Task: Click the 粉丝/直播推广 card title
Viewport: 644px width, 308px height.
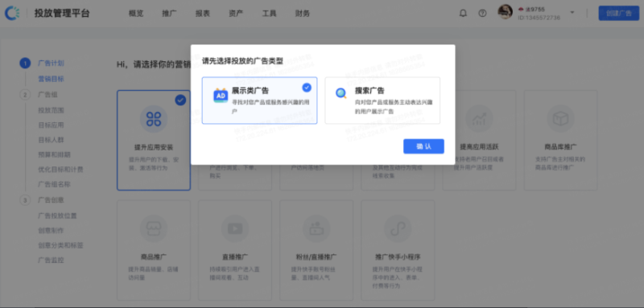Action: coord(316,257)
